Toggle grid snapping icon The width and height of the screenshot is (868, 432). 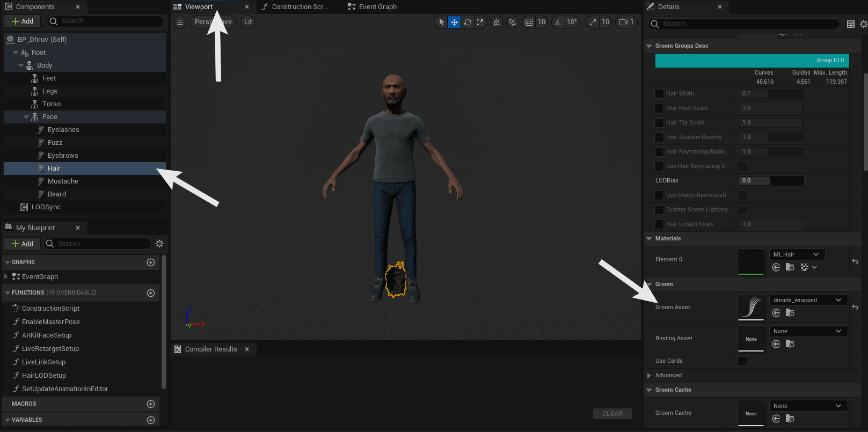(x=529, y=22)
